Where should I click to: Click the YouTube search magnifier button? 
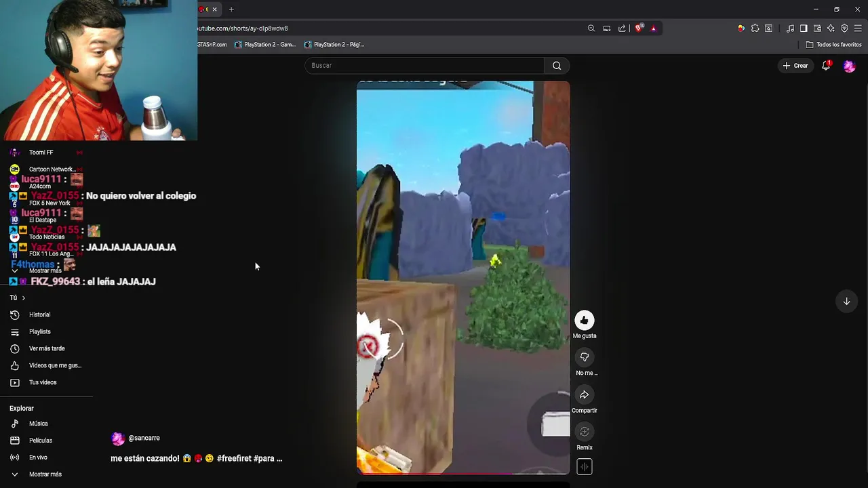point(557,66)
